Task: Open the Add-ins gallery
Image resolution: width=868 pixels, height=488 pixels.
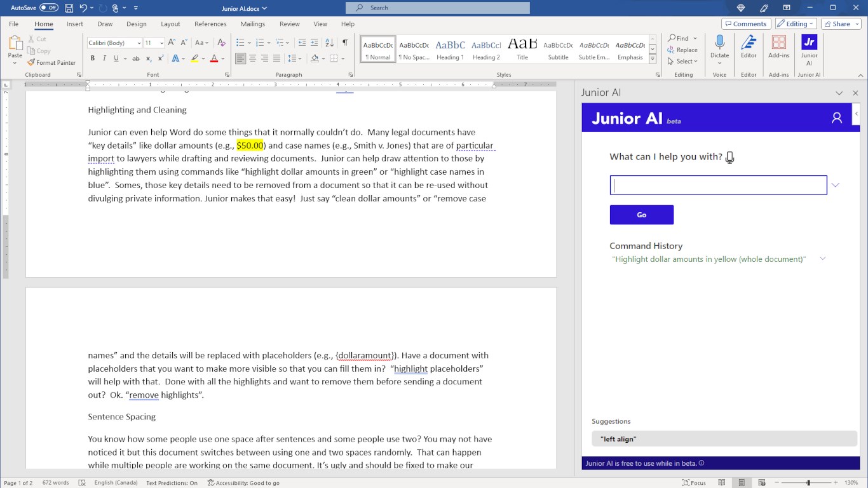Action: tap(778, 47)
